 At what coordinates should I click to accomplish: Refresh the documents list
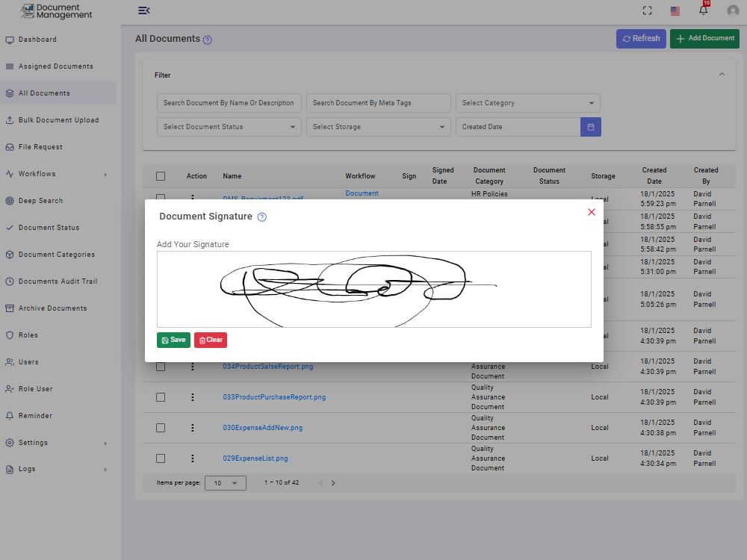[x=641, y=39]
